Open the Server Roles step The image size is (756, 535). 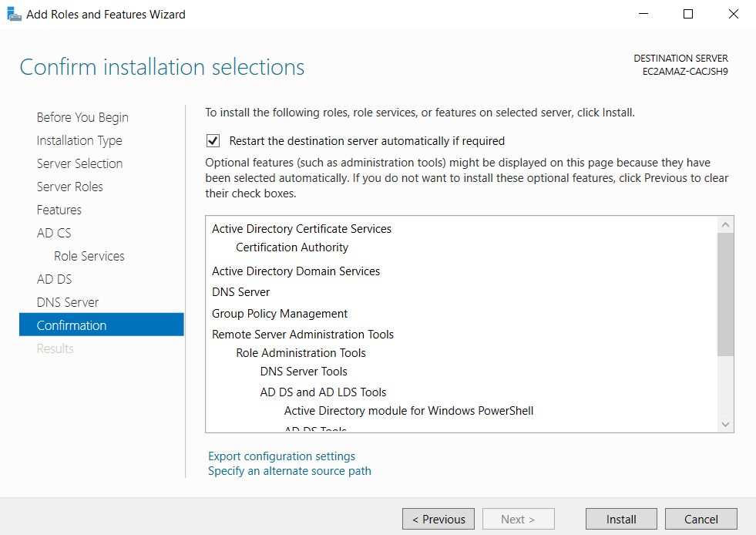pos(70,187)
